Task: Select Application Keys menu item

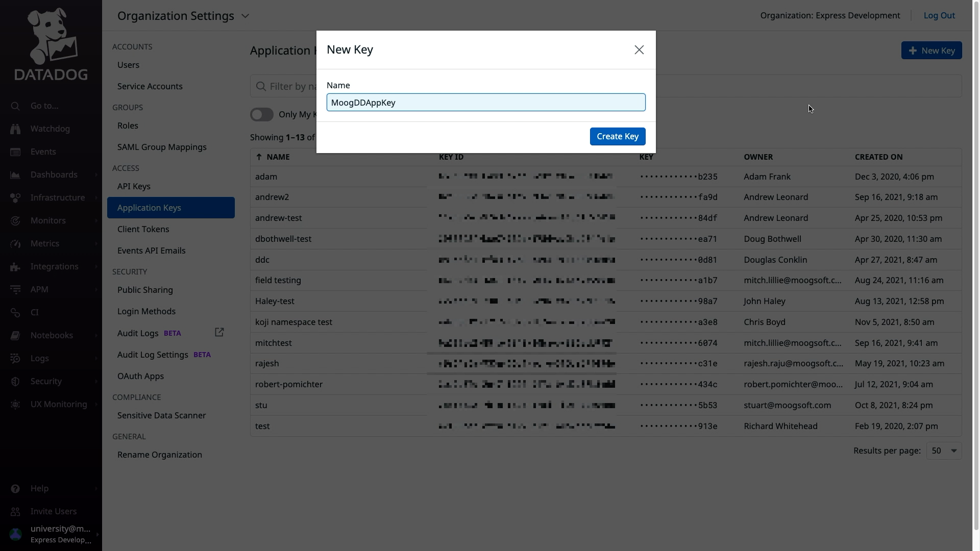Action: [x=171, y=208]
